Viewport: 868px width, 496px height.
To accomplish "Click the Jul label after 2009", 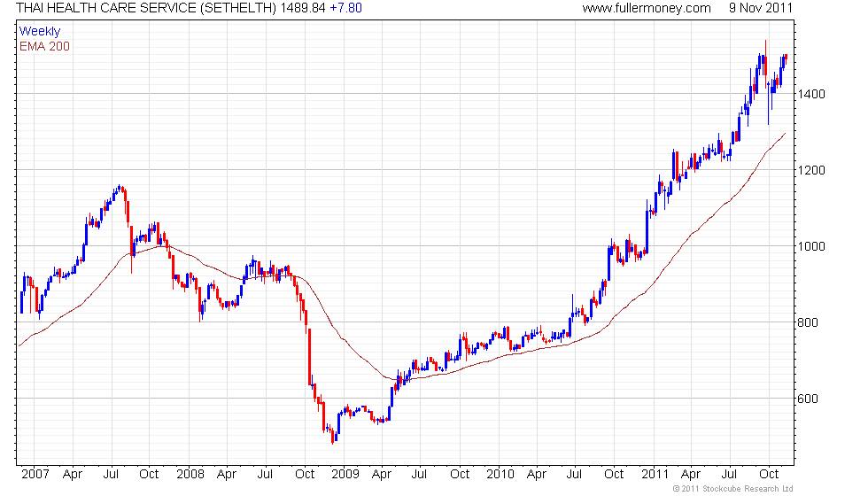I will pos(419,475).
